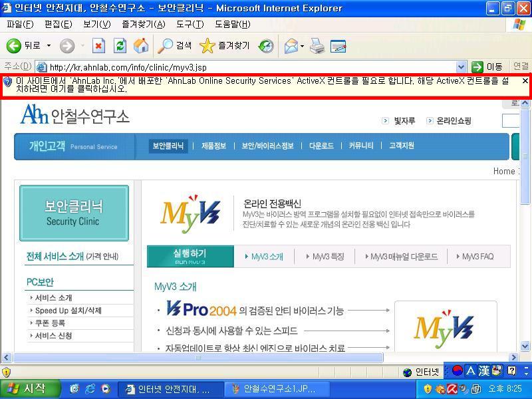This screenshot has width=532, height=399.
Task: Click the shield icon on information bar
Action: [7, 82]
